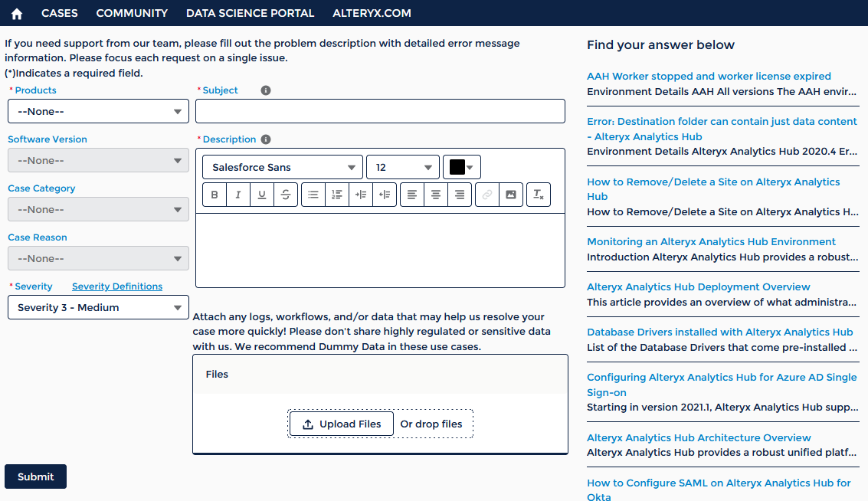Image resolution: width=868 pixels, height=501 pixels.
Task: Apply strikethrough formatting
Action: coord(286,195)
